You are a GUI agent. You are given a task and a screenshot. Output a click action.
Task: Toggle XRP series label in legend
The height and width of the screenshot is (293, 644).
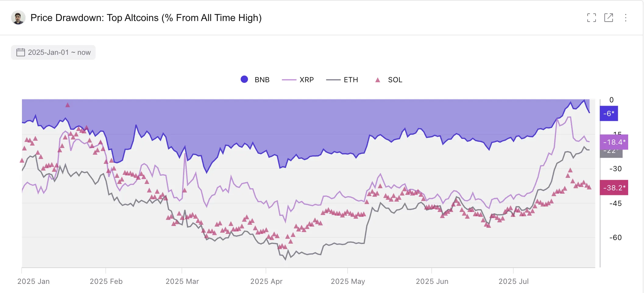tap(306, 80)
